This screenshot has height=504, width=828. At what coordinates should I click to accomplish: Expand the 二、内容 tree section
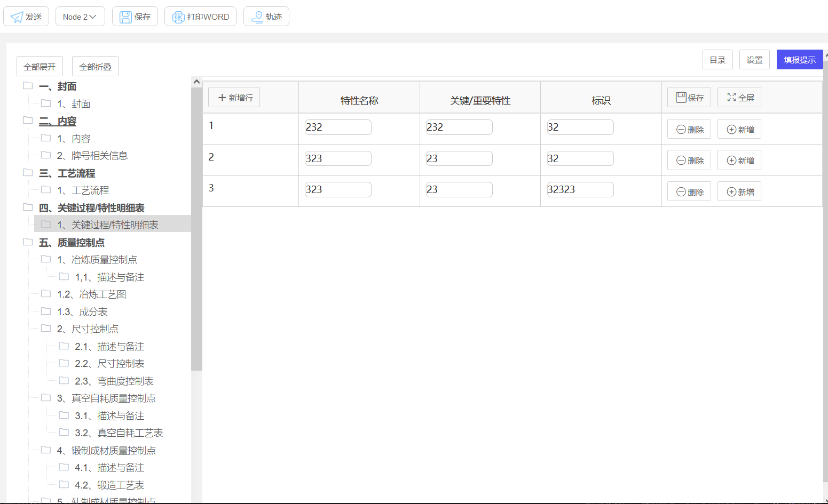point(28,121)
